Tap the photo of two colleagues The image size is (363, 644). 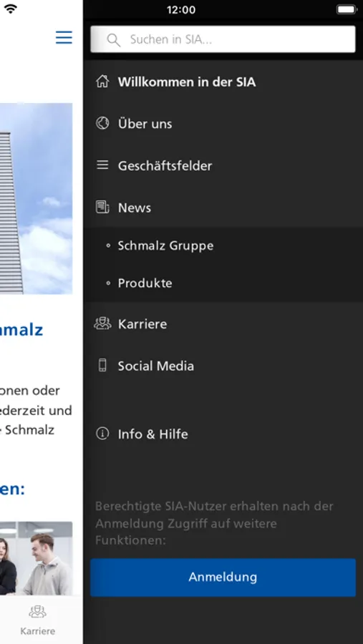coord(37,559)
